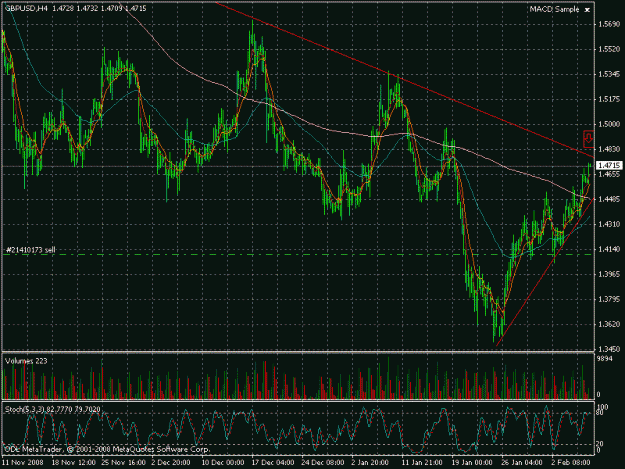Click the 1.3795 price axis value
The image size is (625, 469).
pos(609,299)
